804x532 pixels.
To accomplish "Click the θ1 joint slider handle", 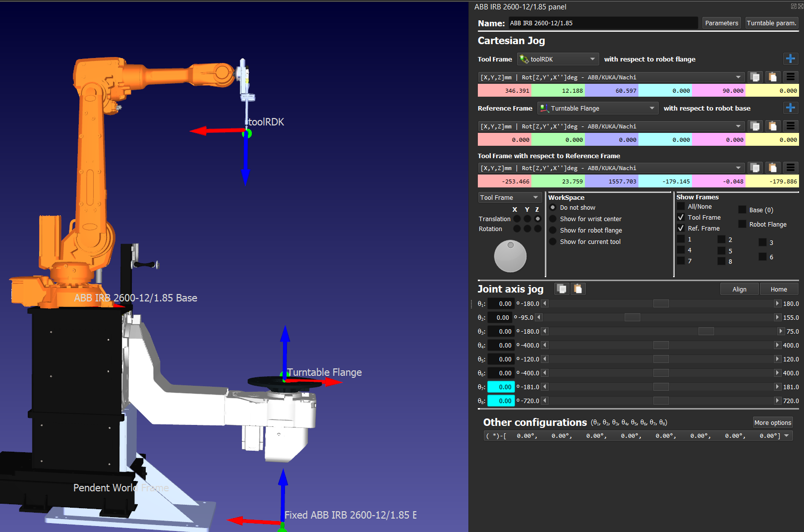I will 661,304.
